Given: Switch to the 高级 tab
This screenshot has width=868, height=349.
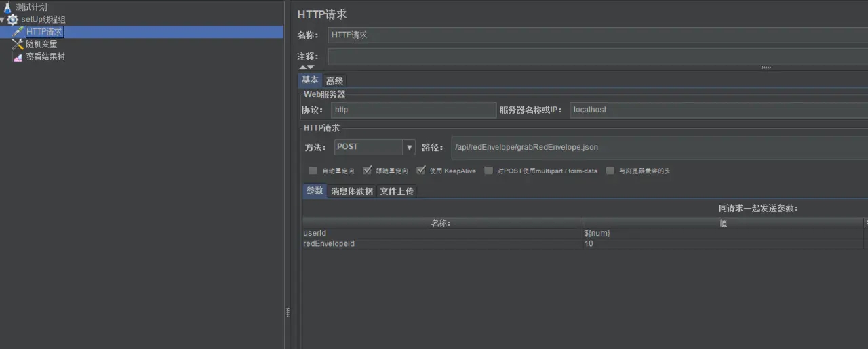Looking at the screenshot, I should click(x=334, y=81).
